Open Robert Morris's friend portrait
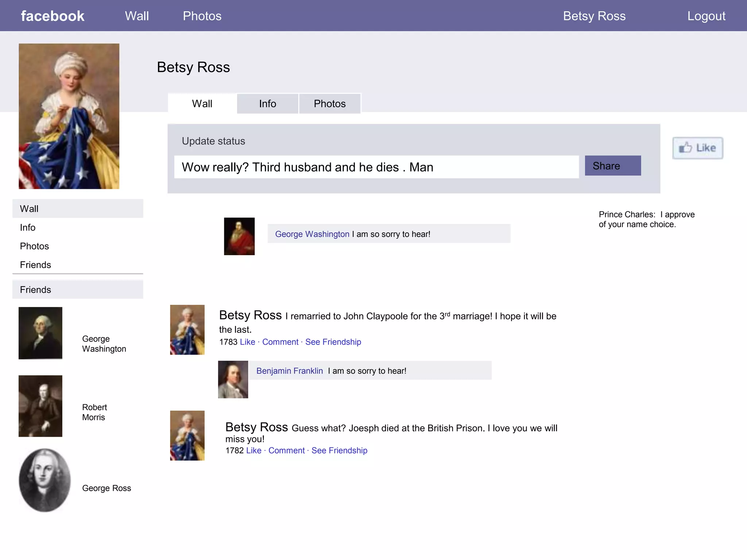Screen dimensions: 747x560 coord(40,406)
